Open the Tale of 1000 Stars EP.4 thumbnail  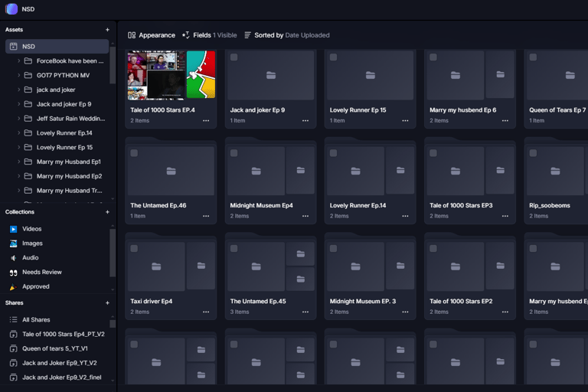[171, 75]
